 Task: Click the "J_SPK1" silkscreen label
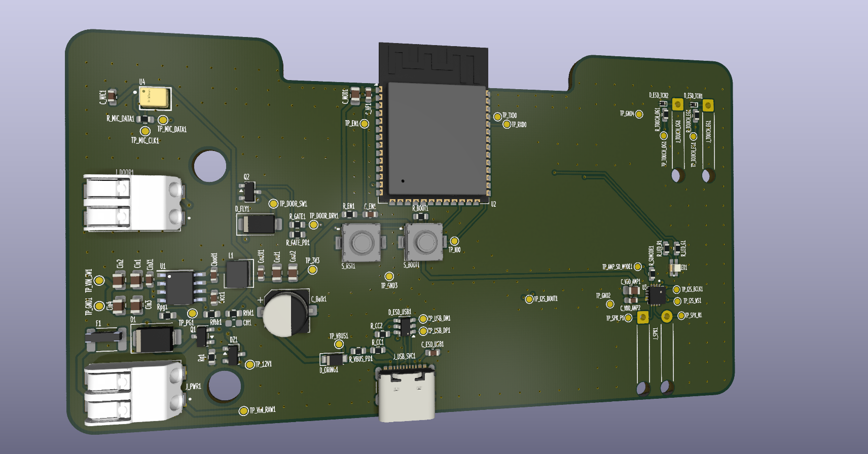coord(656,332)
